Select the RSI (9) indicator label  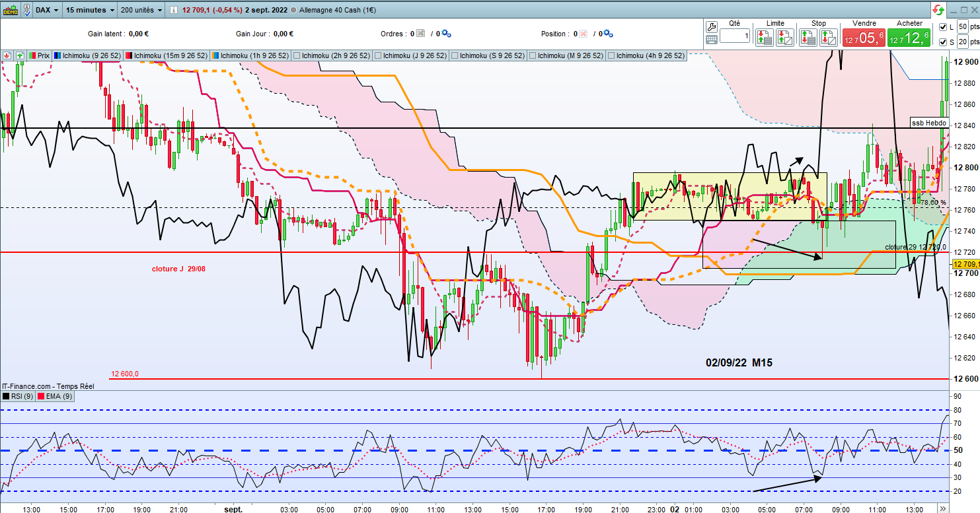tap(19, 397)
